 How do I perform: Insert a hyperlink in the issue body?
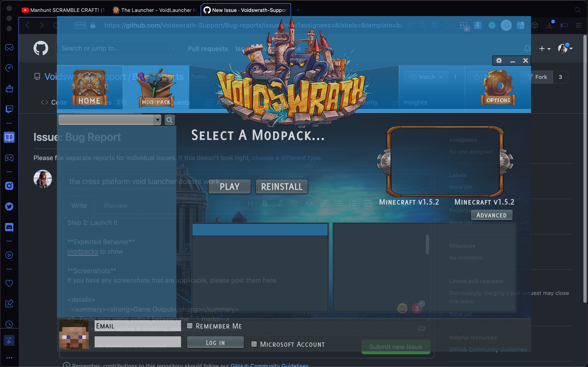pos(324,203)
